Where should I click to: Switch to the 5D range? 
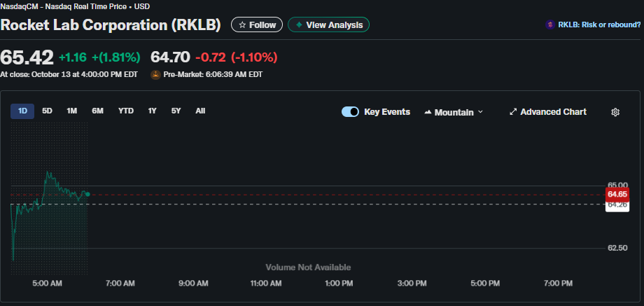click(47, 111)
